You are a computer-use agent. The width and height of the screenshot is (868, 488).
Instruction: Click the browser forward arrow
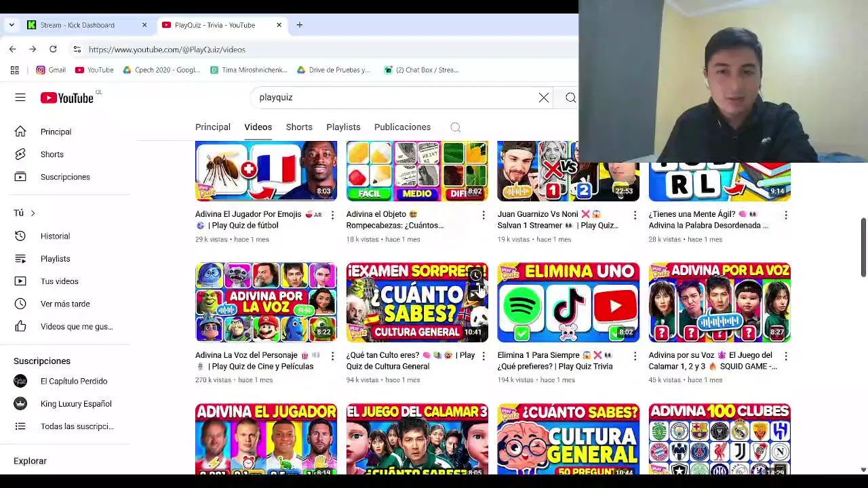33,49
